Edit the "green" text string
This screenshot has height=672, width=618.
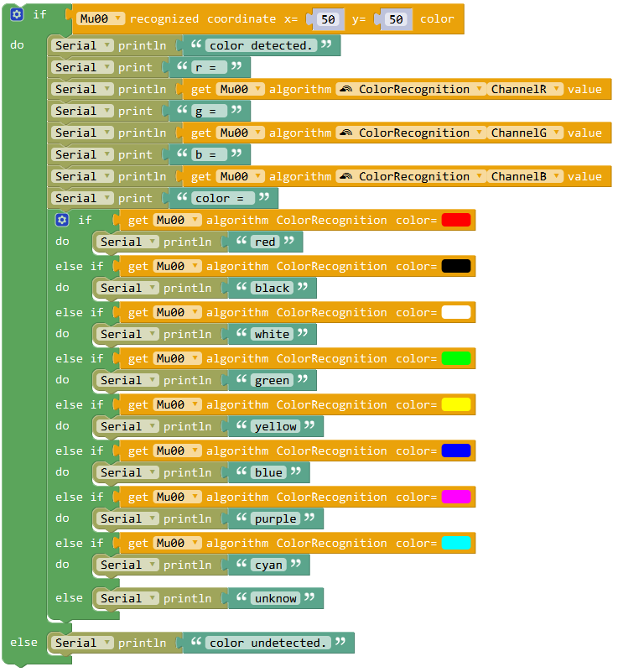tap(272, 380)
